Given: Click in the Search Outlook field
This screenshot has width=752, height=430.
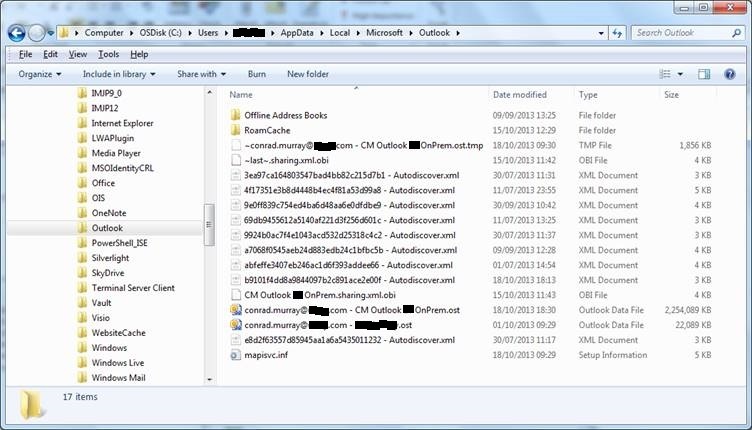Looking at the screenshot, I should 680,33.
